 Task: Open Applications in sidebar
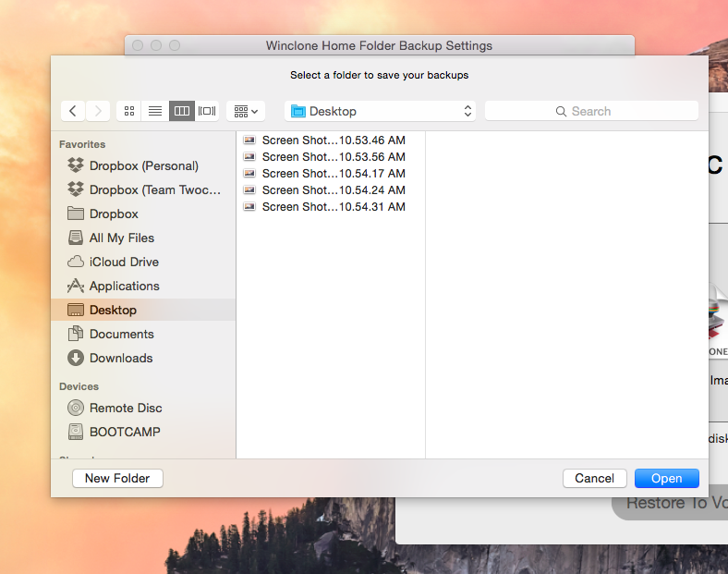coord(144,286)
